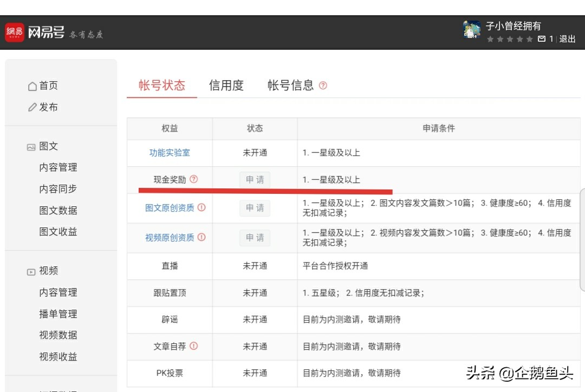This screenshot has height=392, width=585.
Task: Click the house icon beside 首页
Action: tap(34, 86)
